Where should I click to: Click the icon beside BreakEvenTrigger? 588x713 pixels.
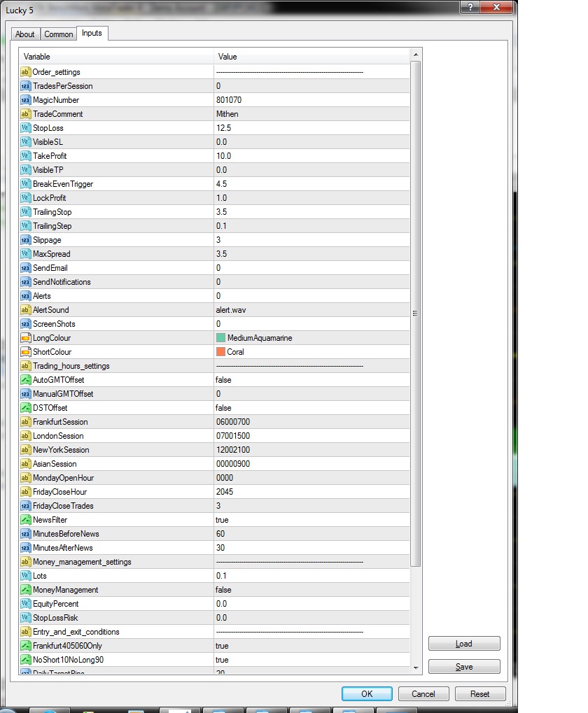pos(25,184)
